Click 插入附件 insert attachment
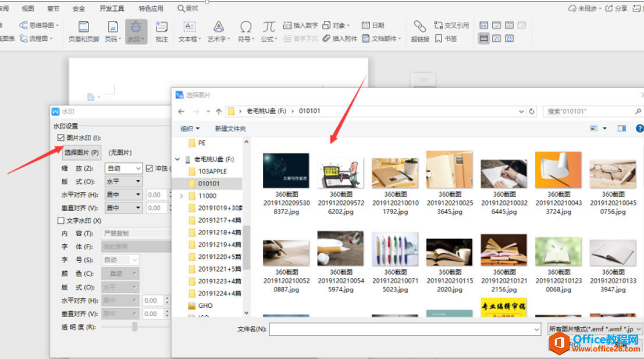 coord(340,38)
